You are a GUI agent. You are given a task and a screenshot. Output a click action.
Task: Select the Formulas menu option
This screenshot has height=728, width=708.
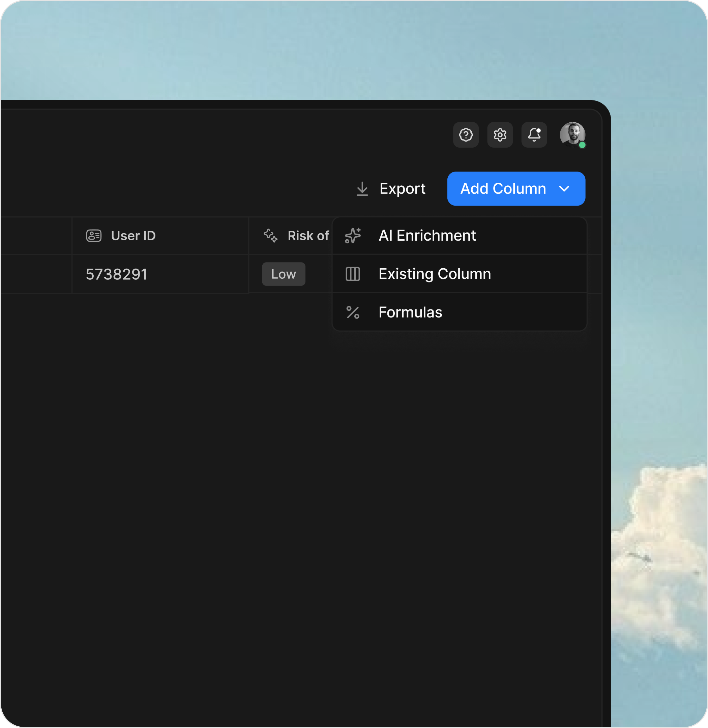click(x=410, y=312)
